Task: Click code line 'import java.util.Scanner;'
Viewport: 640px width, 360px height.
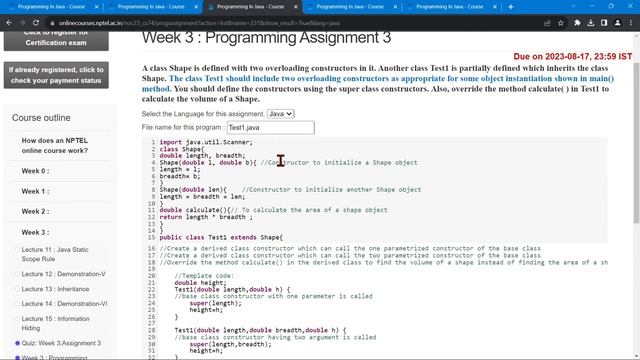Action: [206, 142]
